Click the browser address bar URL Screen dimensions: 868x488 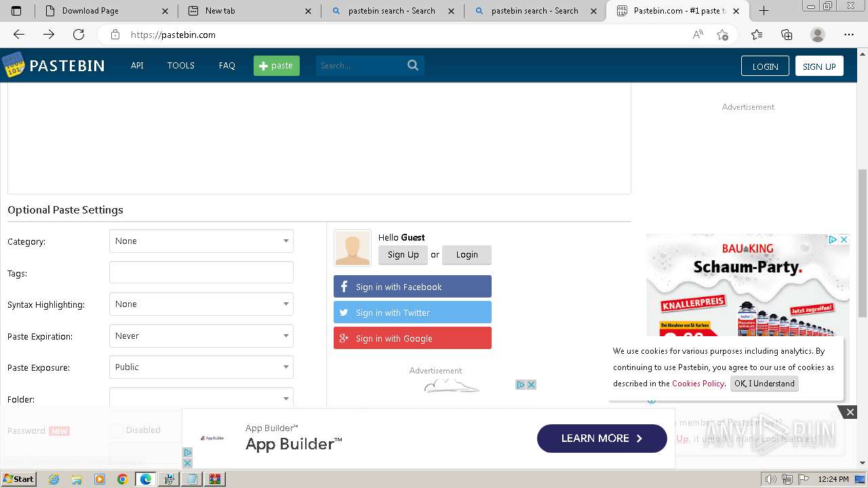tap(173, 35)
